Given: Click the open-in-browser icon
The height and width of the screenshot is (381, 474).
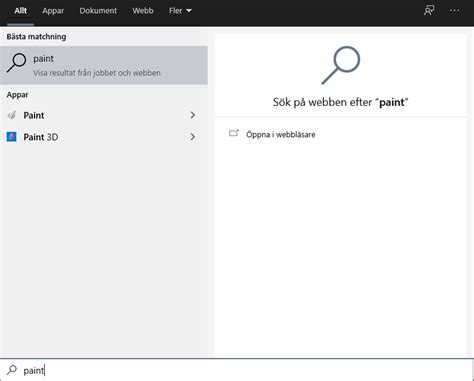Looking at the screenshot, I should tap(234, 133).
